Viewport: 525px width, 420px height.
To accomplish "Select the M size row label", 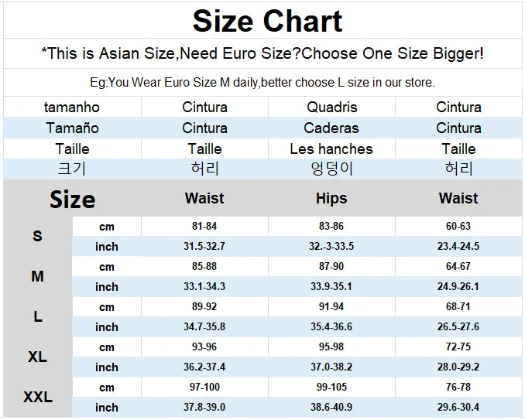I will pyautogui.click(x=37, y=277).
